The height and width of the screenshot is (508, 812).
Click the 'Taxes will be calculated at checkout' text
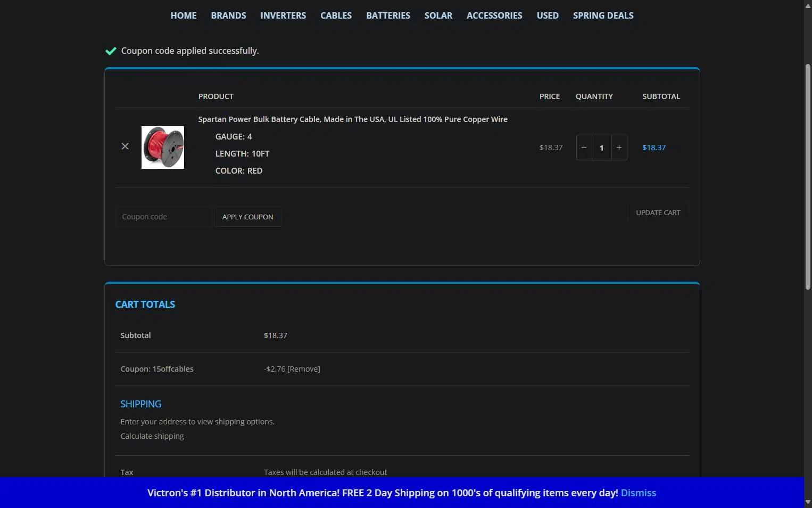(x=325, y=472)
